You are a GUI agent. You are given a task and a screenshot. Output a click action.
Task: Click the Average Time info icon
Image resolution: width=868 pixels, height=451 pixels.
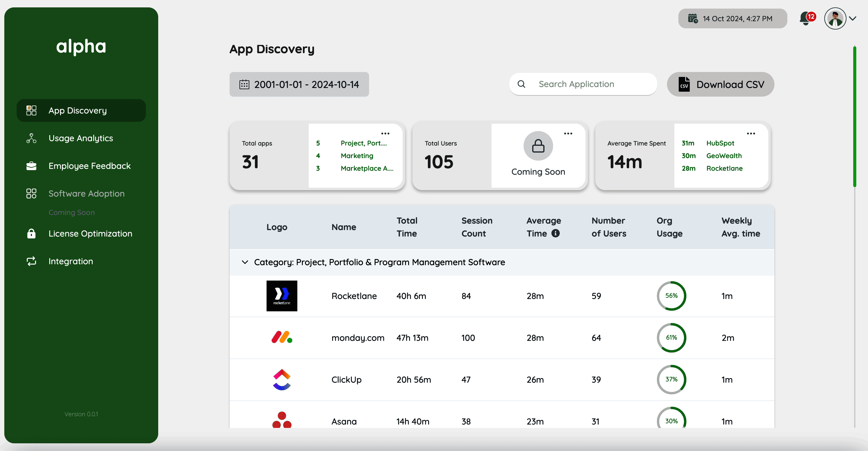click(555, 233)
